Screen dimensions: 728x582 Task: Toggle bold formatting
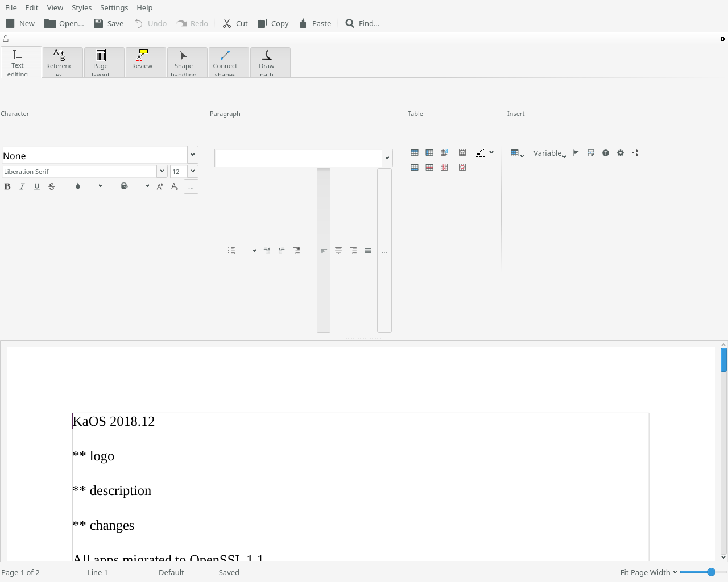(x=7, y=186)
